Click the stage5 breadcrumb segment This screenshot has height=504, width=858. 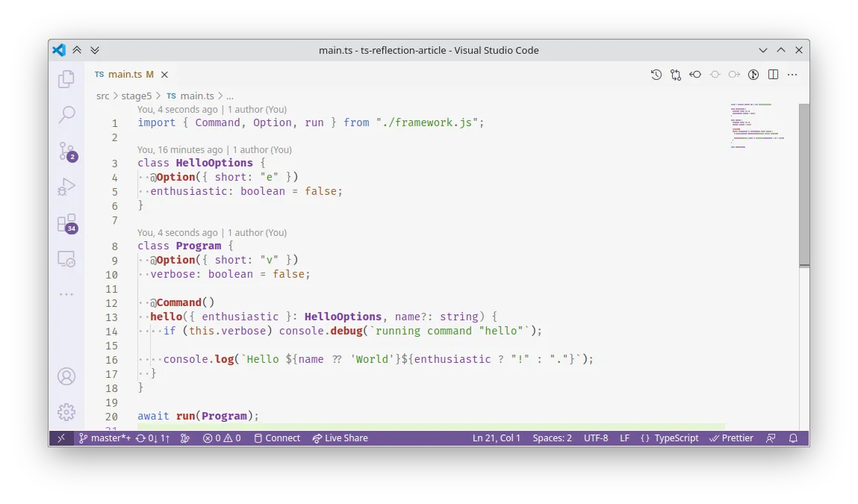coord(136,96)
